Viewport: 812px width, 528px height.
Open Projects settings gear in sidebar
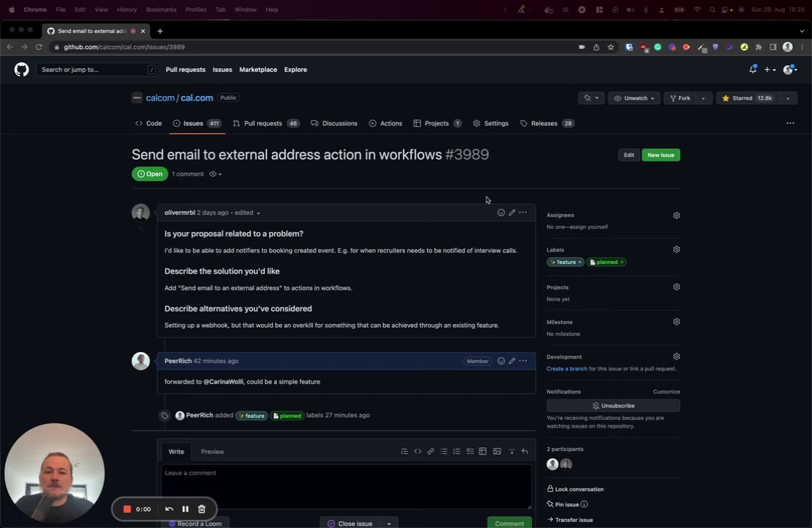676,287
